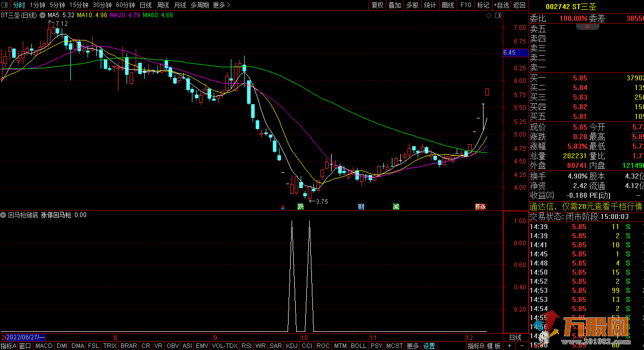Apply the MCST indicator
644x350 pixels.
click(394, 346)
